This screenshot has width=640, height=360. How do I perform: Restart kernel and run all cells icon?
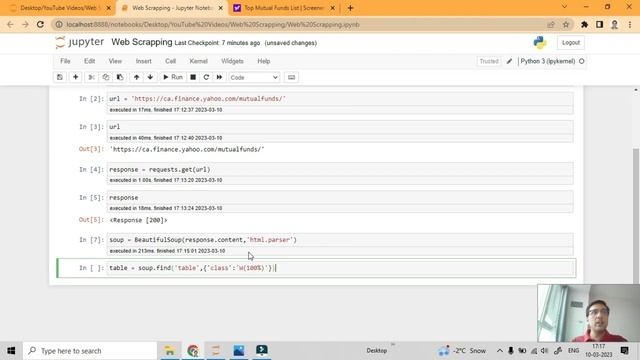click(219, 77)
